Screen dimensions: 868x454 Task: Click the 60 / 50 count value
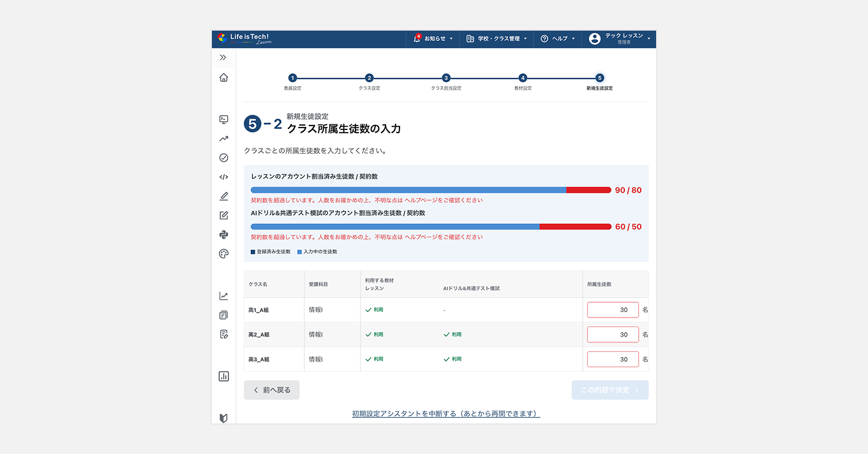pos(629,226)
